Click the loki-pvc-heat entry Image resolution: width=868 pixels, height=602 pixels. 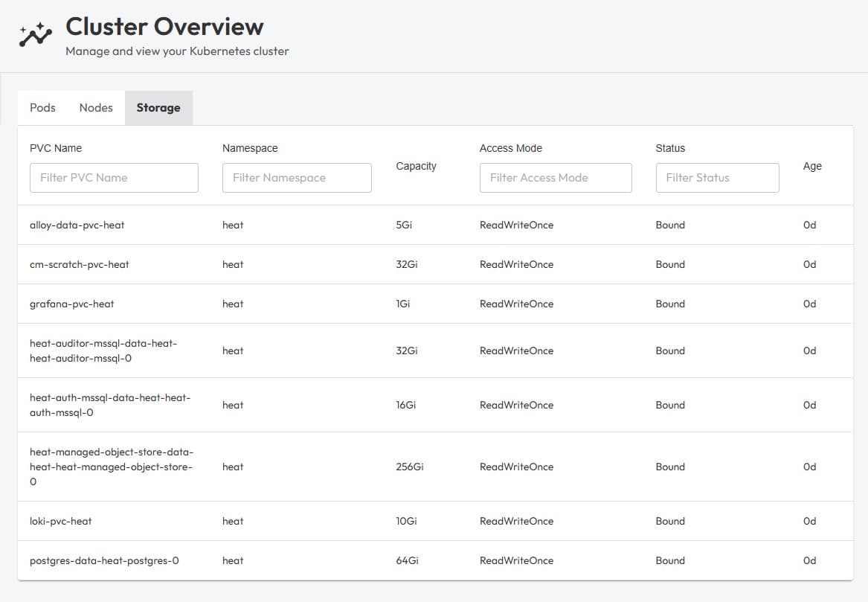[61, 521]
